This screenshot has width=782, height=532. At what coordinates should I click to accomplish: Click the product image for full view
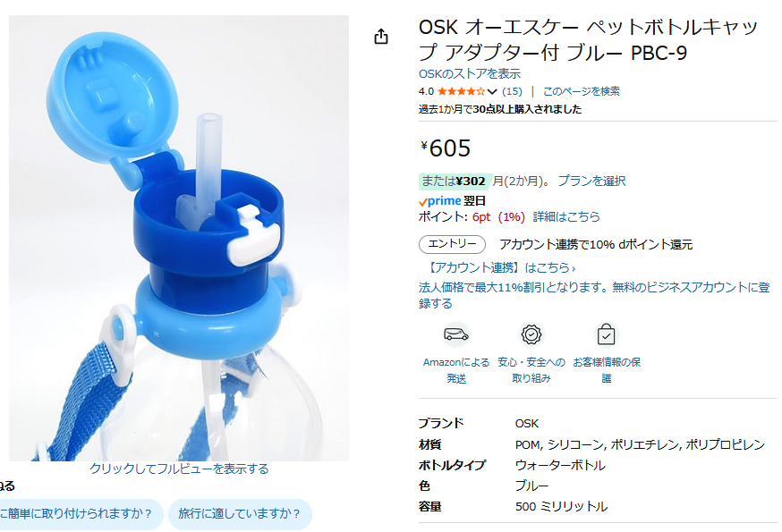point(179,238)
